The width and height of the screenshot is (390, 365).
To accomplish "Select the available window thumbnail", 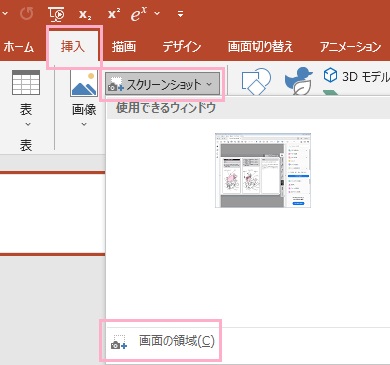I will [x=263, y=170].
